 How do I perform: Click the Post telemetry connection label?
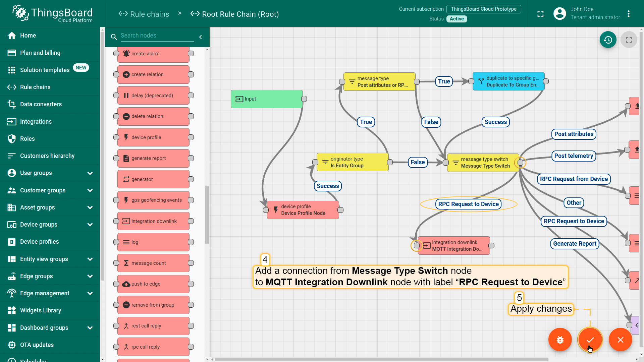tap(574, 156)
